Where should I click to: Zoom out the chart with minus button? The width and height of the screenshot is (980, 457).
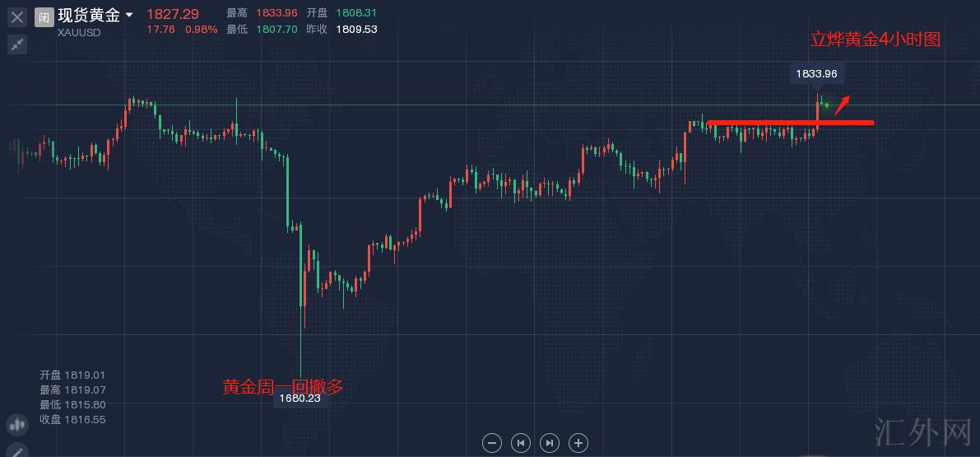coord(492,443)
